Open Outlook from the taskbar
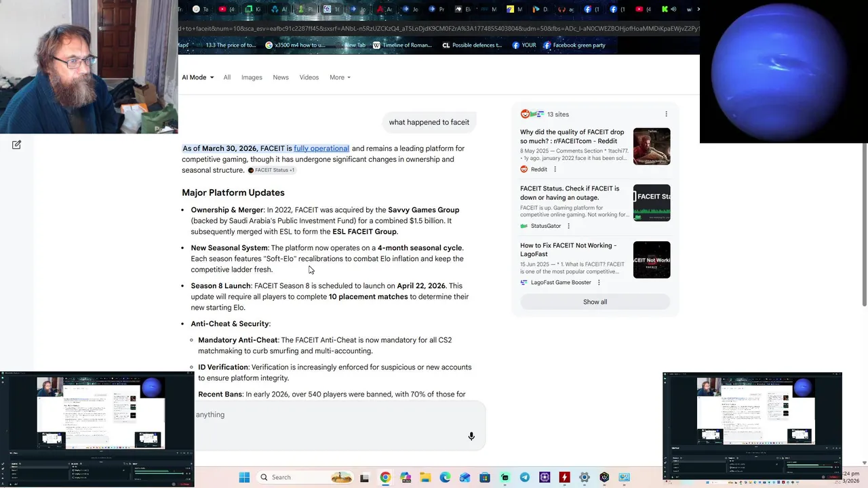868x488 pixels. click(465, 477)
